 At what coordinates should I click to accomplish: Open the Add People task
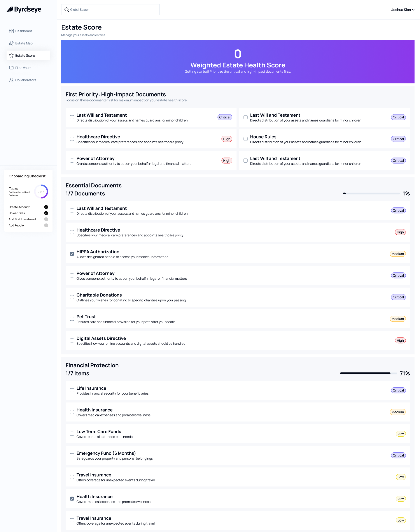tap(28, 226)
